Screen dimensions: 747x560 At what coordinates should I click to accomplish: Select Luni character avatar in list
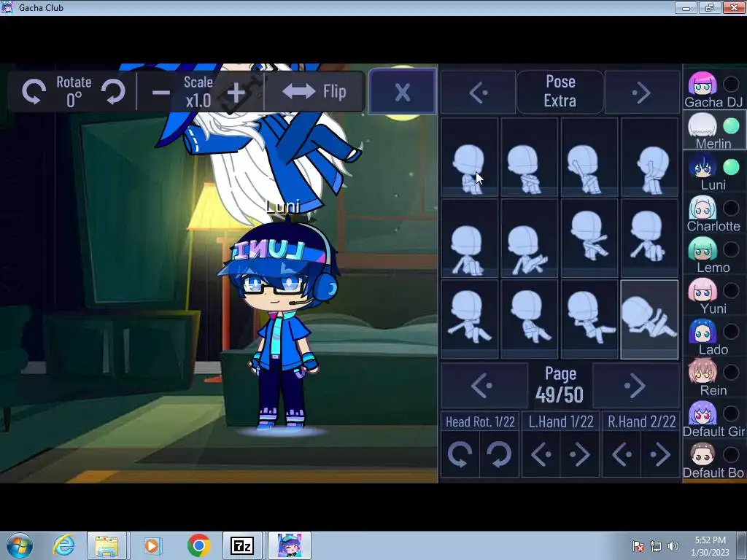(703, 167)
